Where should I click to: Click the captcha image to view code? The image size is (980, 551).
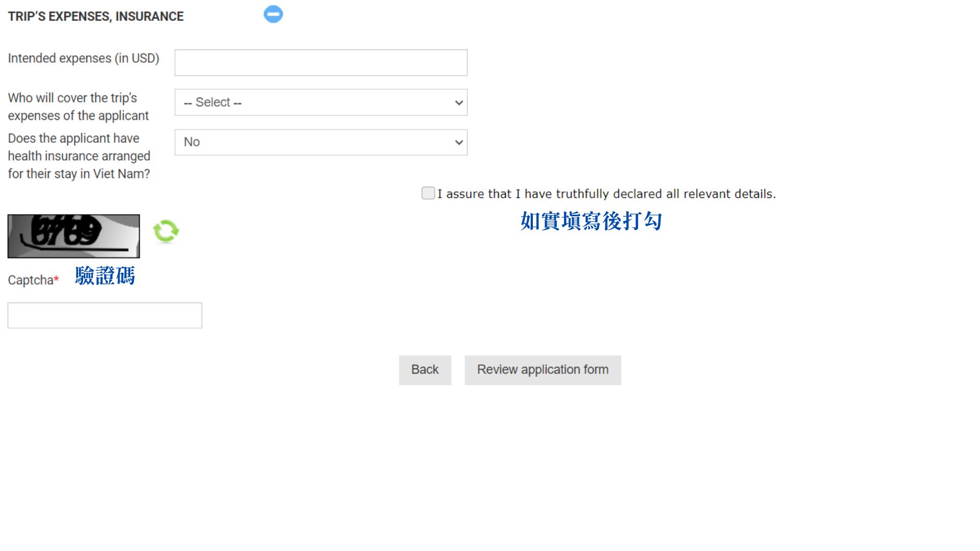point(73,236)
